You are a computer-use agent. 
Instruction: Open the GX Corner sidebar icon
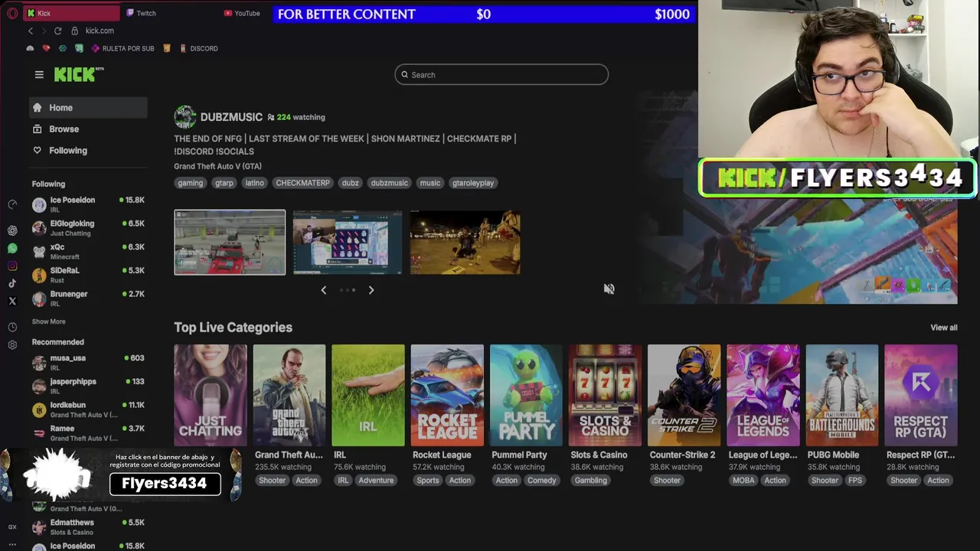[x=12, y=527]
